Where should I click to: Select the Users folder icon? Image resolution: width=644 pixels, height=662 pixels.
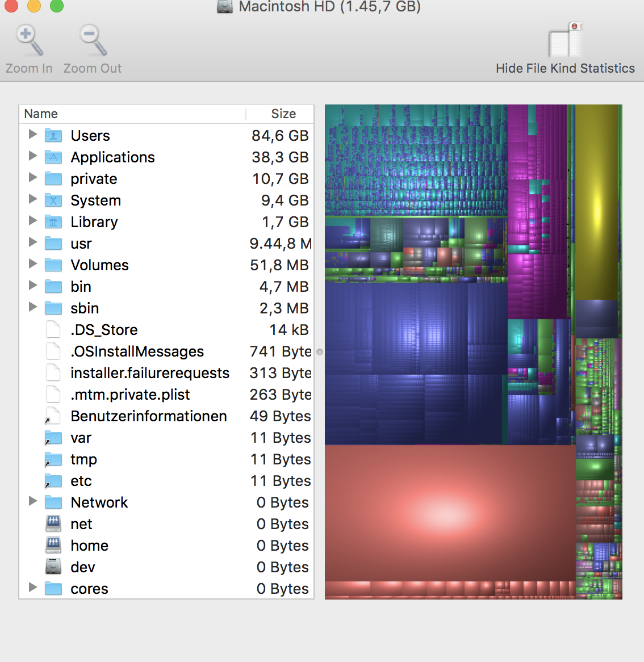53,136
